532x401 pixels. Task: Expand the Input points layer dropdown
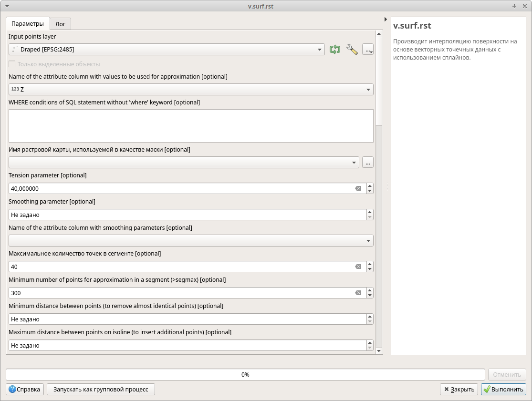coord(320,49)
